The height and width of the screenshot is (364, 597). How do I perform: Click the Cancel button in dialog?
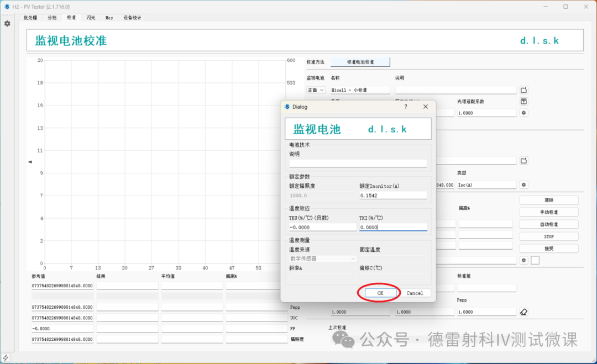[x=415, y=293]
